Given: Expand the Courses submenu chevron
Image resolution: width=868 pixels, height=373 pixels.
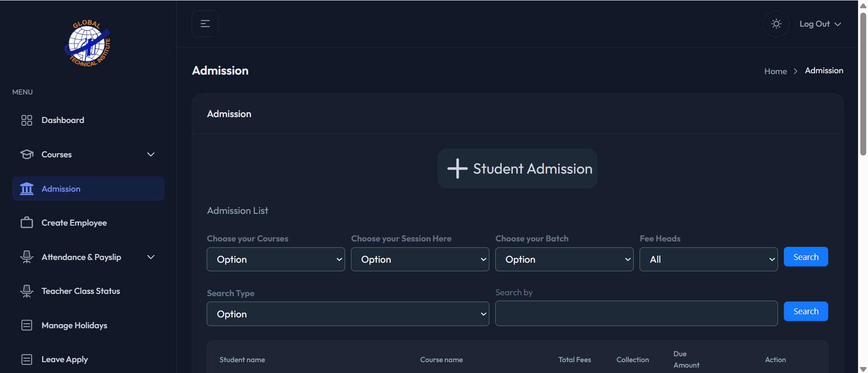Looking at the screenshot, I should tap(151, 155).
